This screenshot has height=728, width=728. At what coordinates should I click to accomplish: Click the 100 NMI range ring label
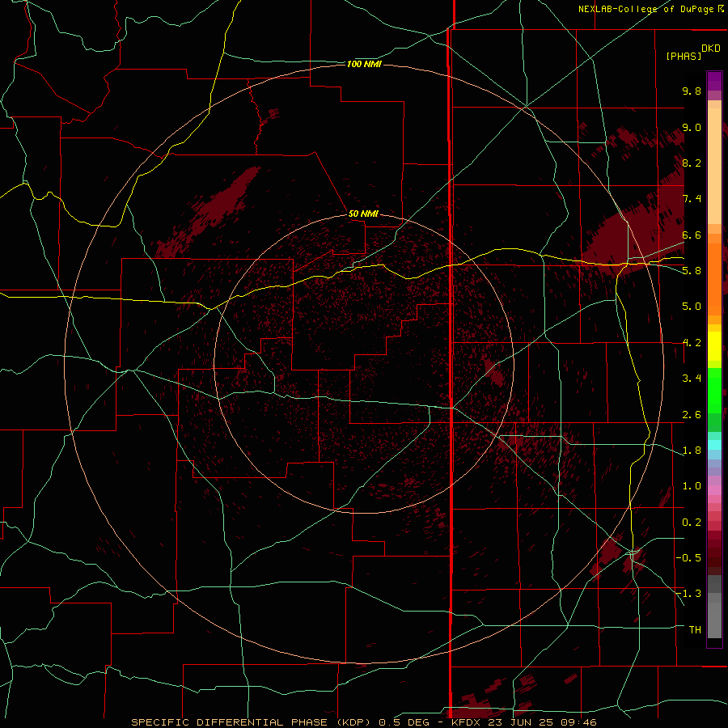coord(364,64)
